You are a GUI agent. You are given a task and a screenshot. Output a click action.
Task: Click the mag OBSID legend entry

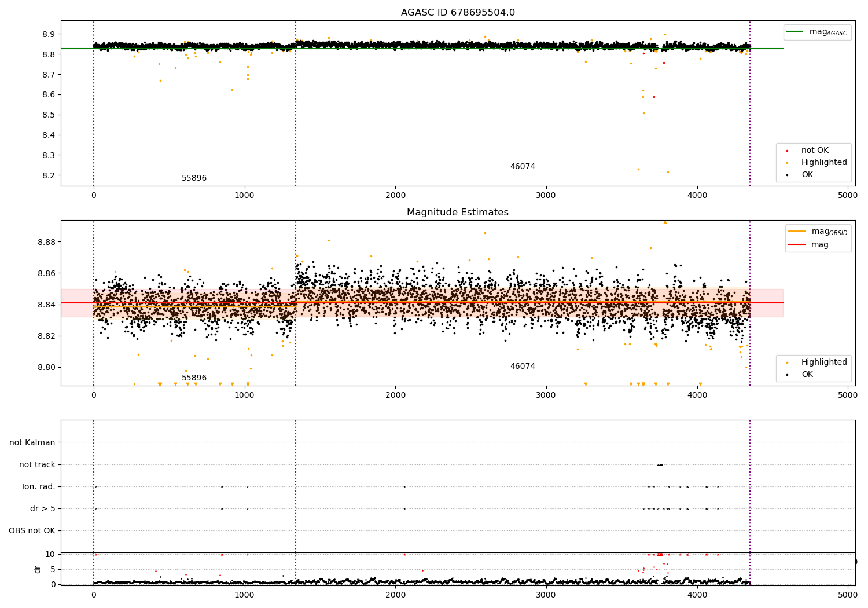pos(818,232)
